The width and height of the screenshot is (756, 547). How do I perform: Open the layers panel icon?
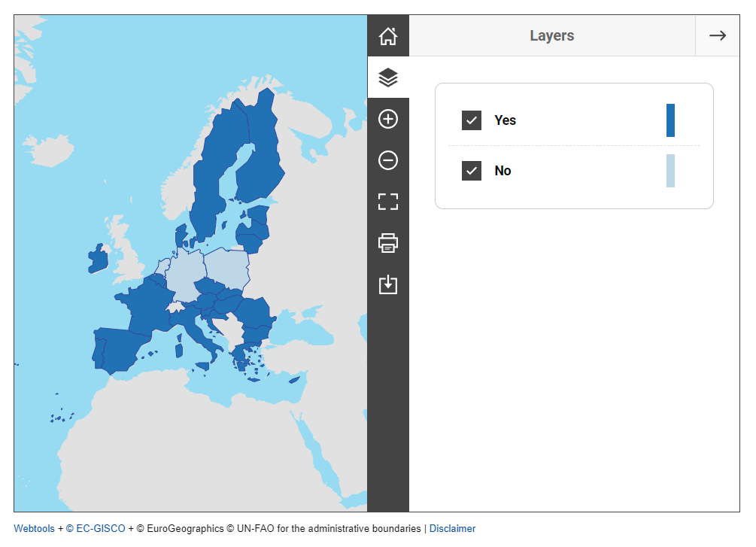[387, 77]
